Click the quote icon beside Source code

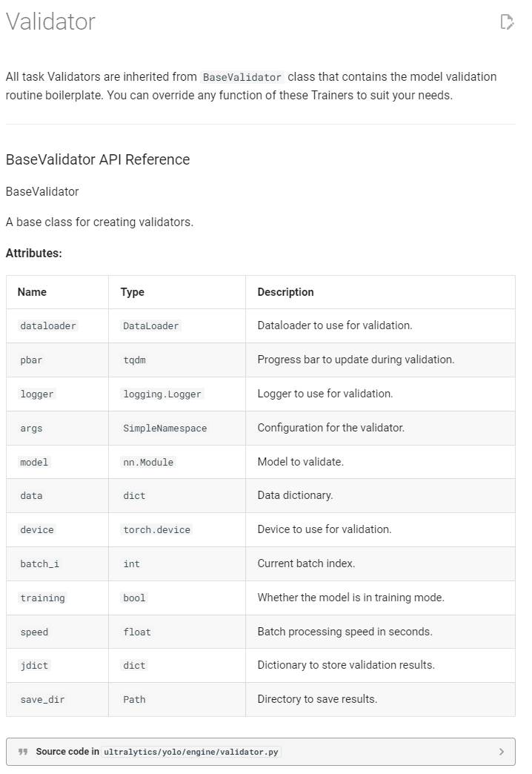tap(23, 752)
